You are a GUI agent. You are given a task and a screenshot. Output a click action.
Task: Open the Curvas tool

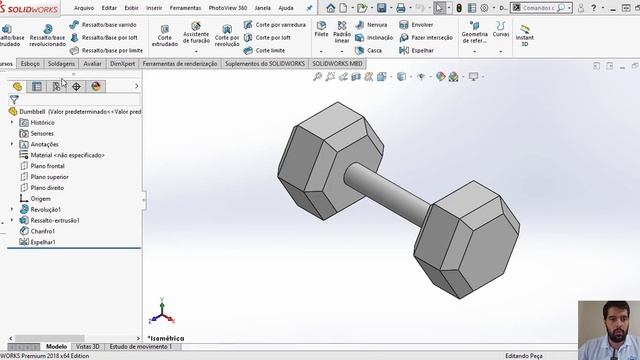point(501,29)
